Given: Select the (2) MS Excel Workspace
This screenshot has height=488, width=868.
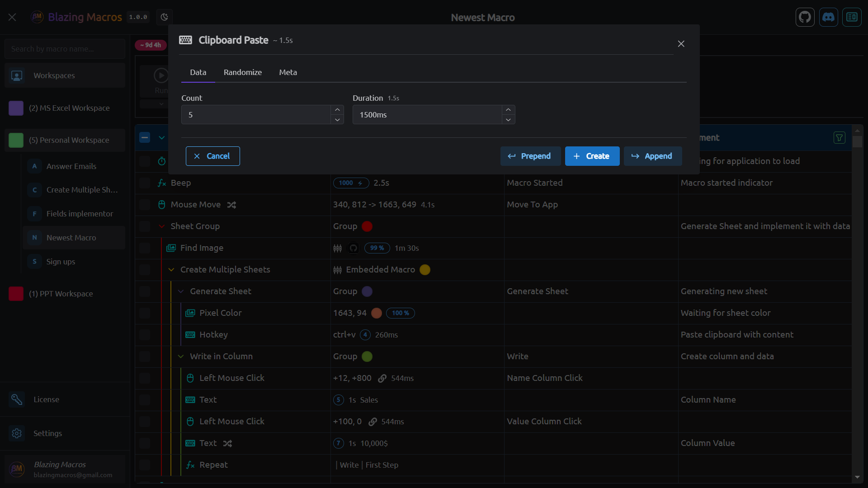Looking at the screenshot, I should pos(65,108).
